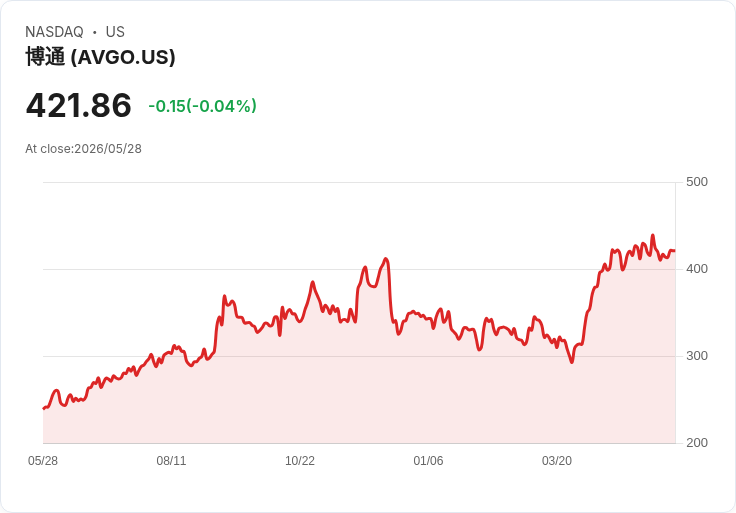736x513 pixels.
Task: Click the NASDAQ exchange label
Action: (x=54, y=32)
